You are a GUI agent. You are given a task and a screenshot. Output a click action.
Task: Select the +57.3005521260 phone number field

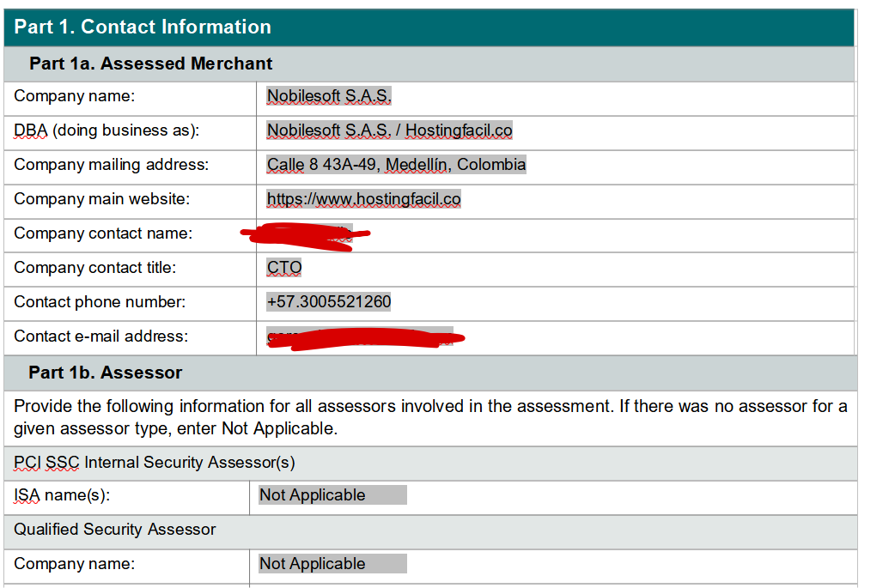pyautogui.click(x=329, y=302)
